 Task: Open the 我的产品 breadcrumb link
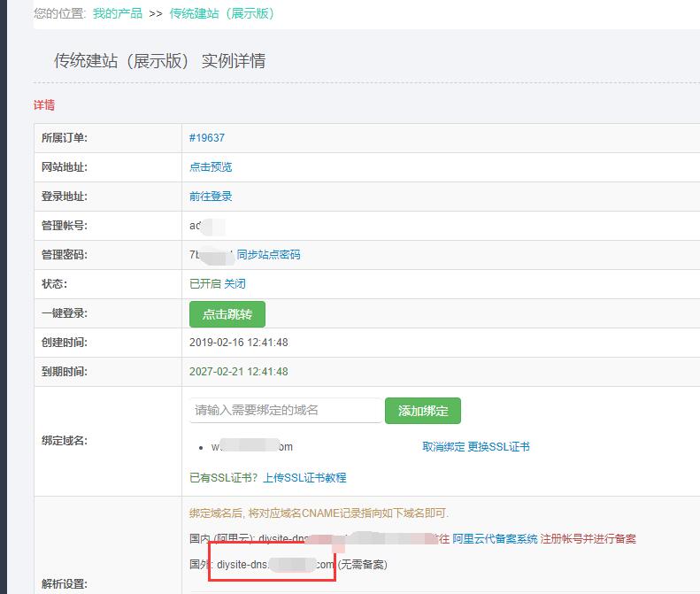tap(117, 13)
